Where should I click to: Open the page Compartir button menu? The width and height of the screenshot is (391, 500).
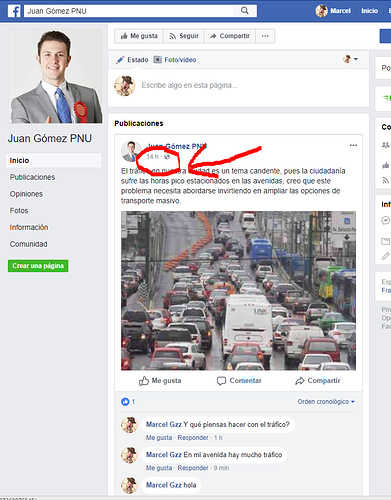click(x=230, y=36)
